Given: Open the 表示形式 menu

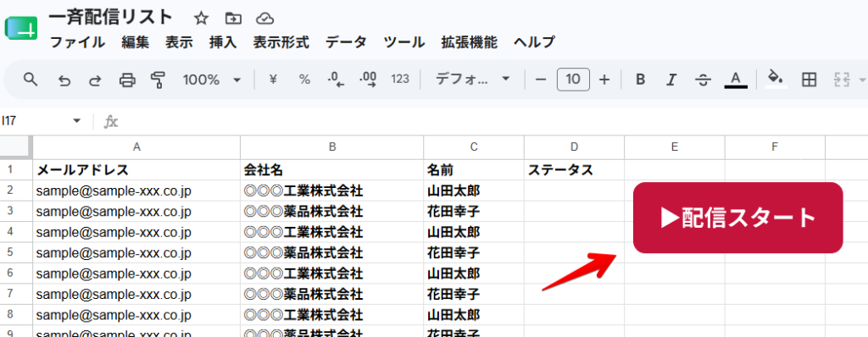Looking at the screenshot, I should [281, 42].
